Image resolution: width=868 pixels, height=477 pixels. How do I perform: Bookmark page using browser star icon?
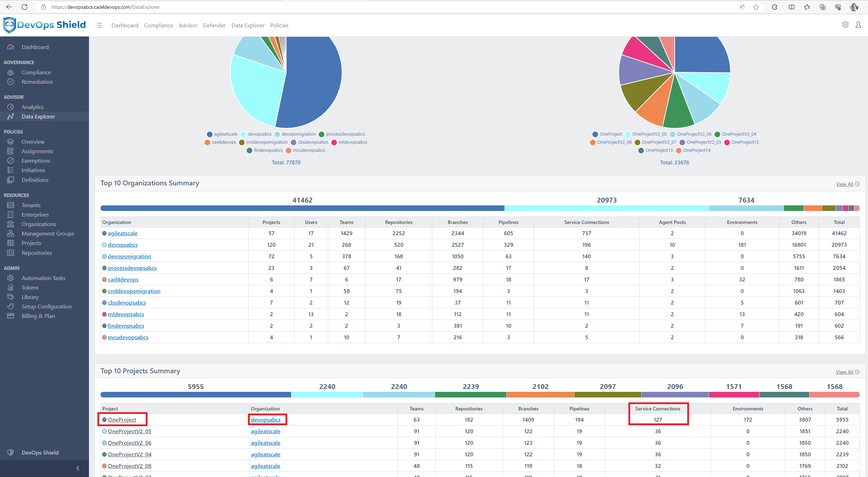pos(756,7)
